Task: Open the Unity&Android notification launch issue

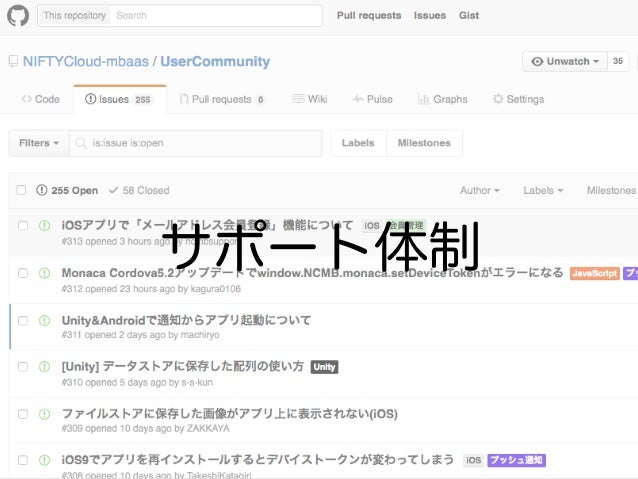Action: pos(186,320)
